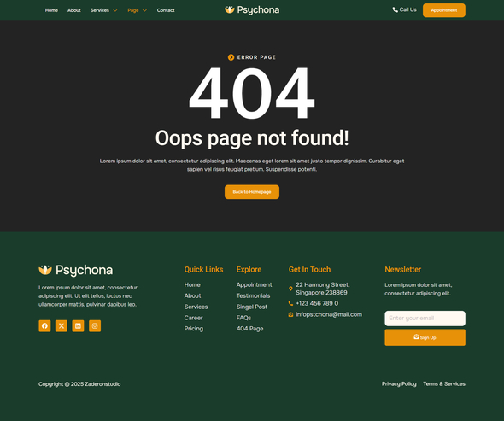Go to Home in the top navigation
The image size is (504, 421).
pyautogui.click(x=51, y=10)
